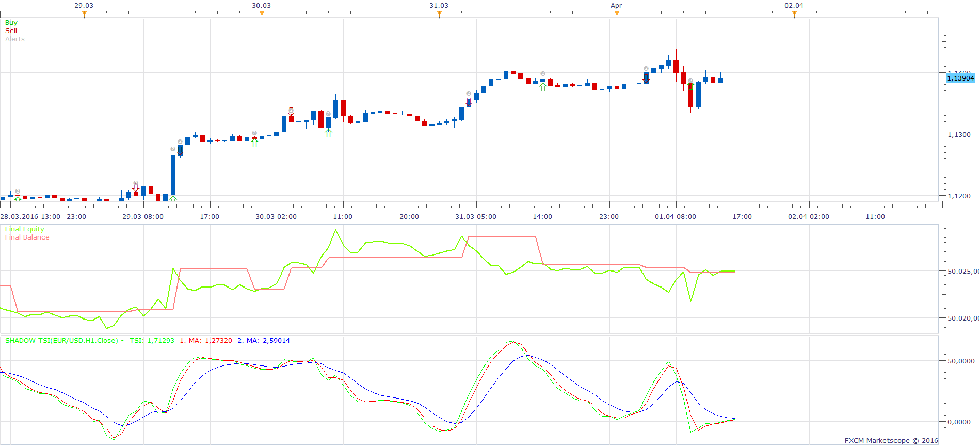
Task: Click the 2. MA value 2,59014
Action: [277, 341]
